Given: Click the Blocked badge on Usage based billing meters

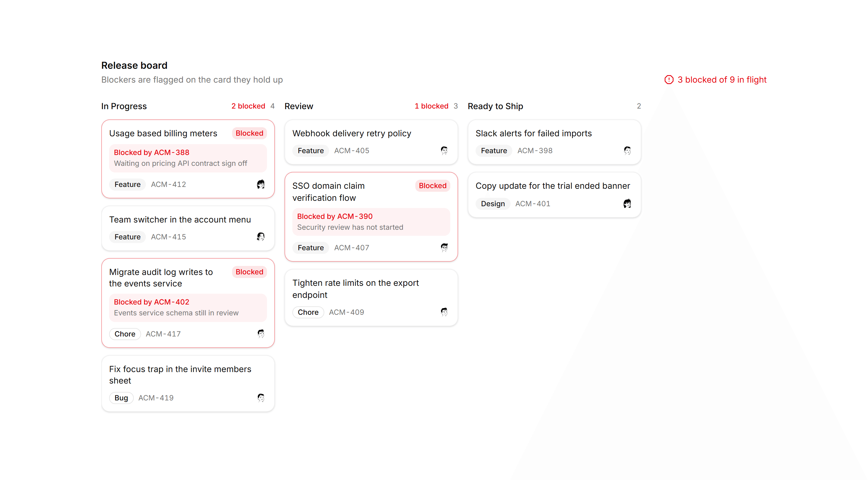Looking at the screenshot, I should (x=249, y=133).
